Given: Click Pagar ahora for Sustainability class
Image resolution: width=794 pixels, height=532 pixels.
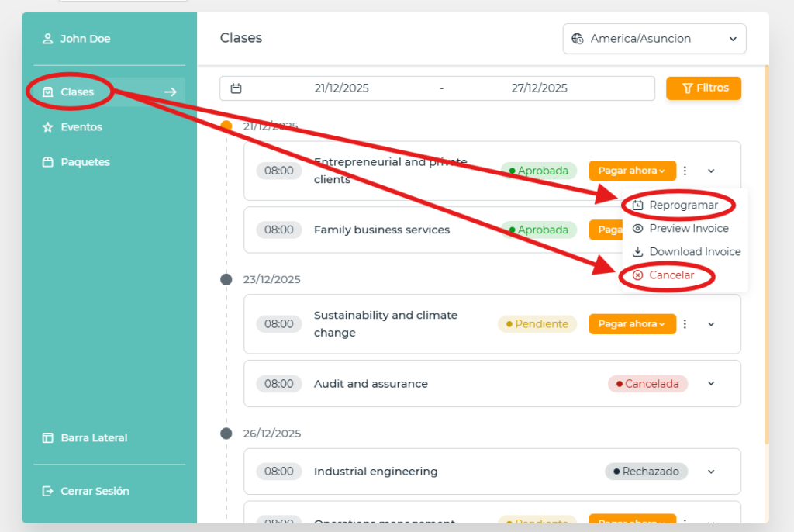Looking at the screenshot, I should pyautogui.click(x=631, y=324).
